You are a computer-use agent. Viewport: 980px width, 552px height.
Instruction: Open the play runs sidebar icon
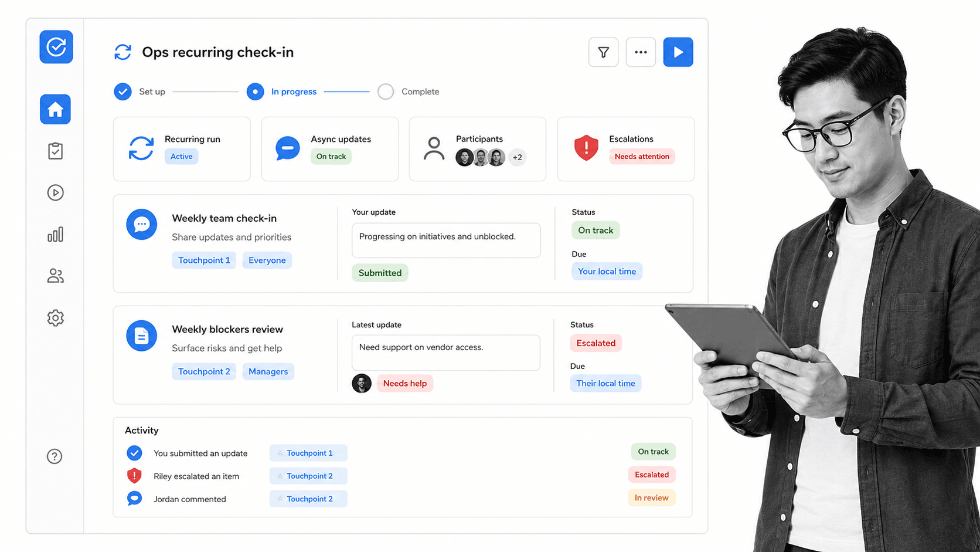coord(56,192)
